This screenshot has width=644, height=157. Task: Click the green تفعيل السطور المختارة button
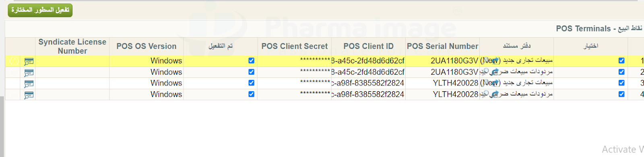(x=40, y=10)
